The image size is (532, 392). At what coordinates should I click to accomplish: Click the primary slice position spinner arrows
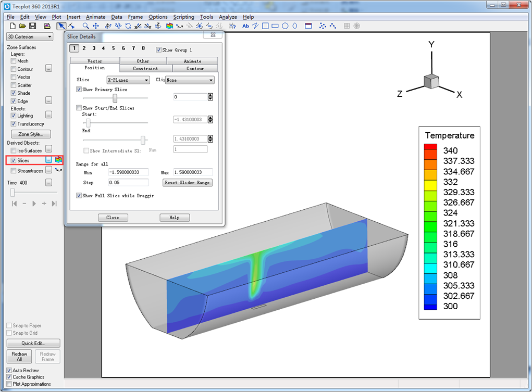click(211, 97)
